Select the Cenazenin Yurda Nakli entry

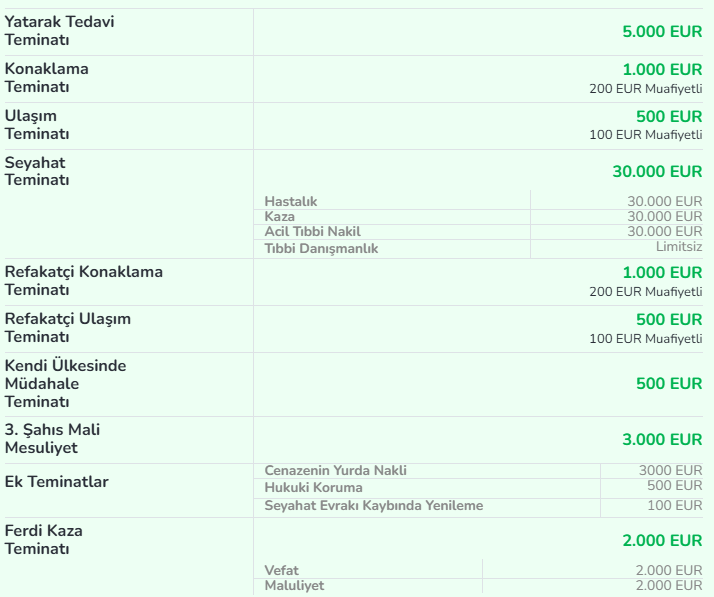pos(335,471)
